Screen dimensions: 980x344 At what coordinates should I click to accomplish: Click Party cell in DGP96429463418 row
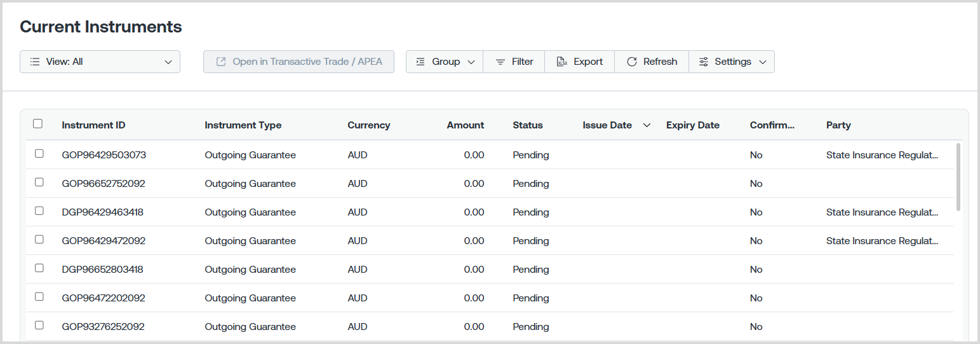[x=882, y=212]
